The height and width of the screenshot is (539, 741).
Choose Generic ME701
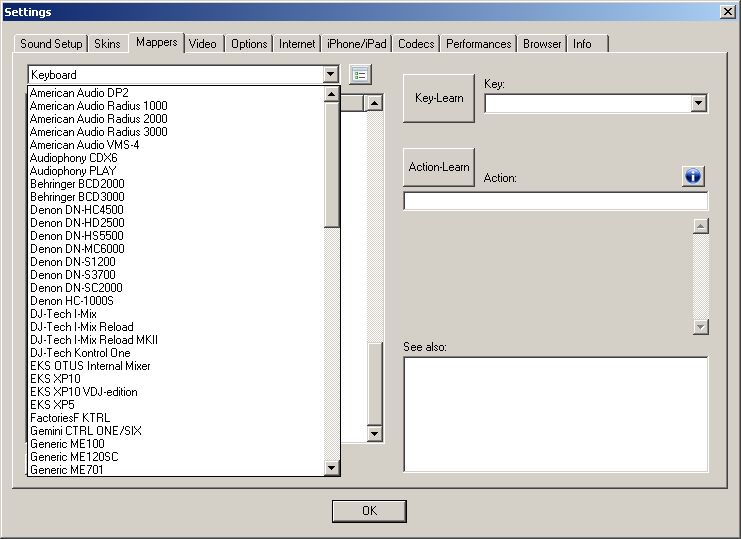point(176,470)
